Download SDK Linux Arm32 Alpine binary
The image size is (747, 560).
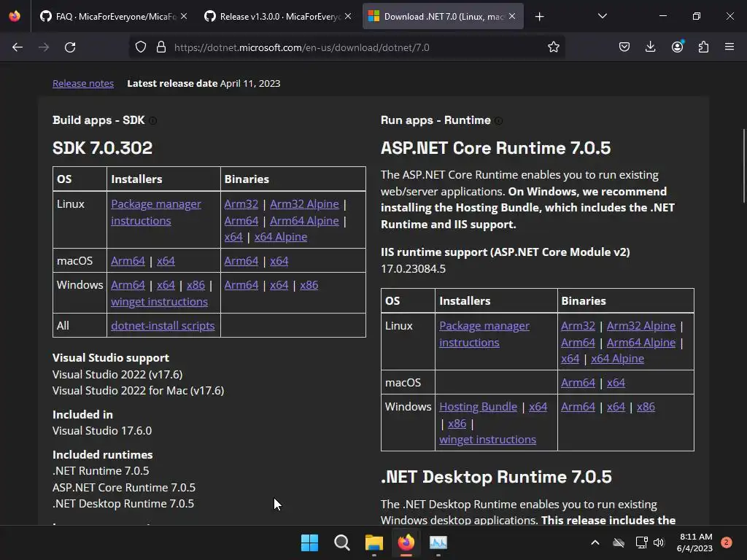[x=304, y=204]
